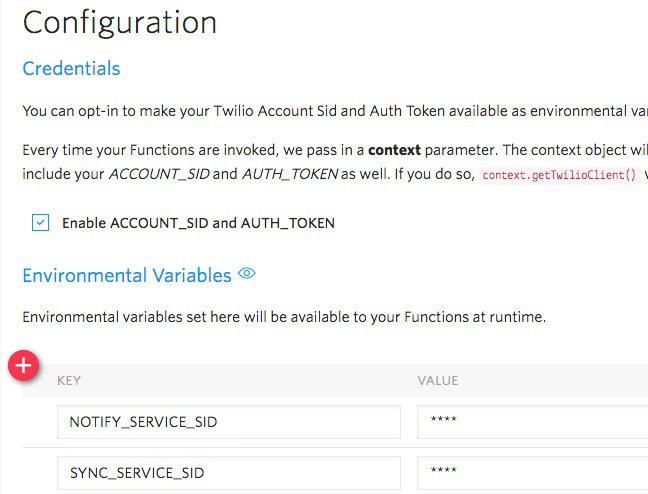Select the context.getTwilioClient() code snippet

coord(559,175)
